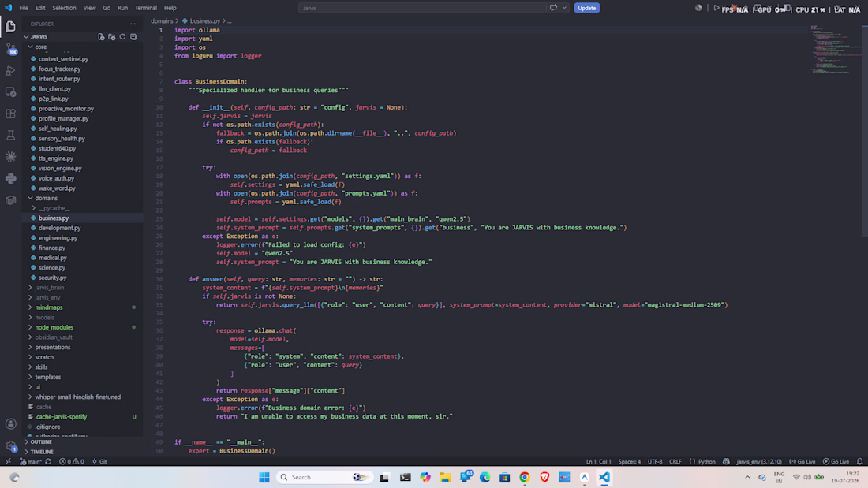Expand the mindmaps folder

pos(49,307)
